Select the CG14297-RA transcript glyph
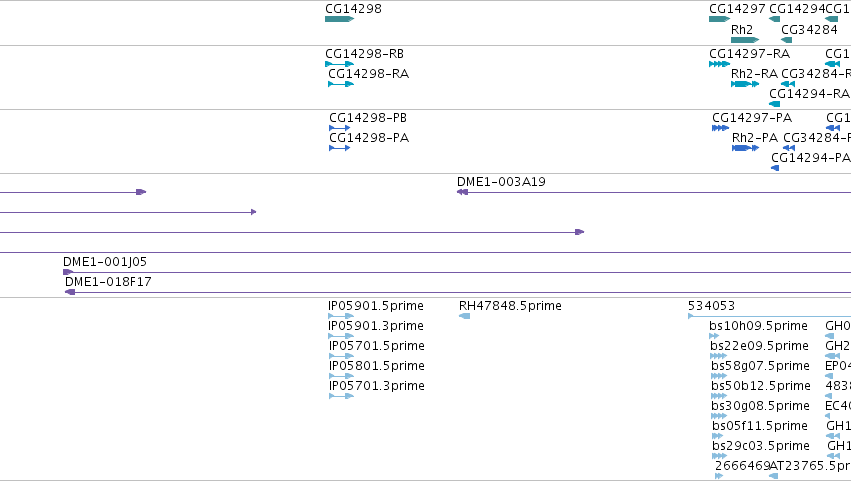Screen dimensions: 851x481 pyautogui.click(x=719, y=64)
